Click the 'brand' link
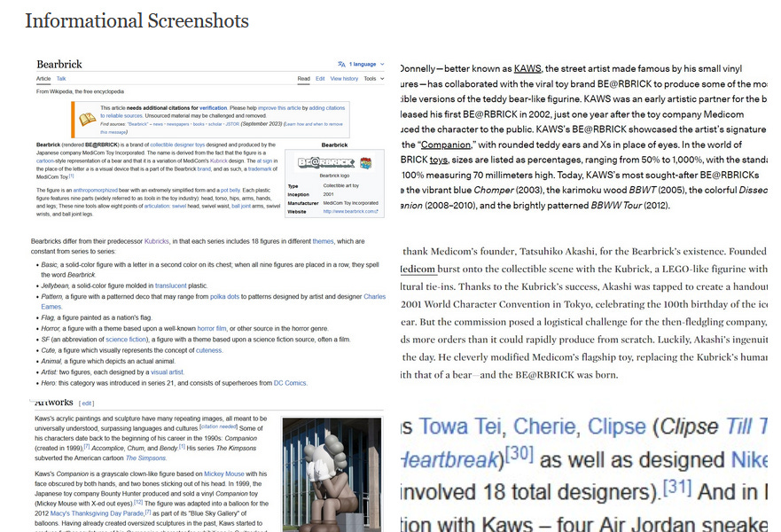Image resolution: width=781 pixels, height=532 pixels. 204,168
